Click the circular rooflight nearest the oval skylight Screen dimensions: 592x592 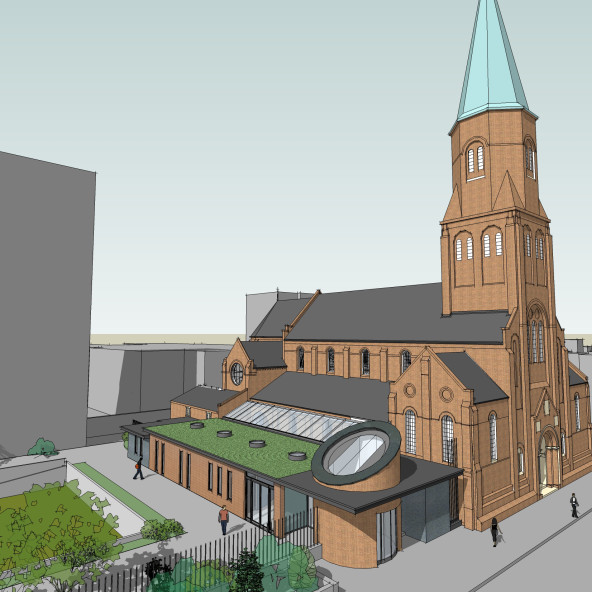[x=297, y=456]
